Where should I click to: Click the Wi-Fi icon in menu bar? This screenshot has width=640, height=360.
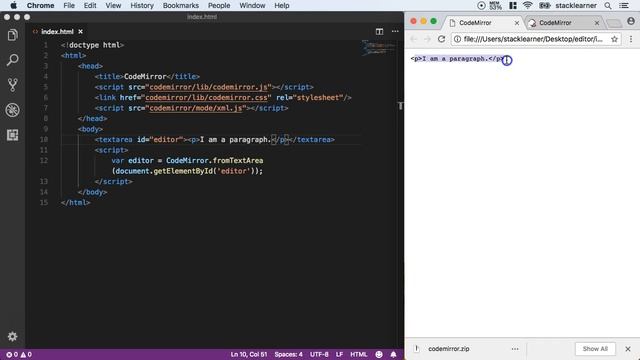coord(527,6)
